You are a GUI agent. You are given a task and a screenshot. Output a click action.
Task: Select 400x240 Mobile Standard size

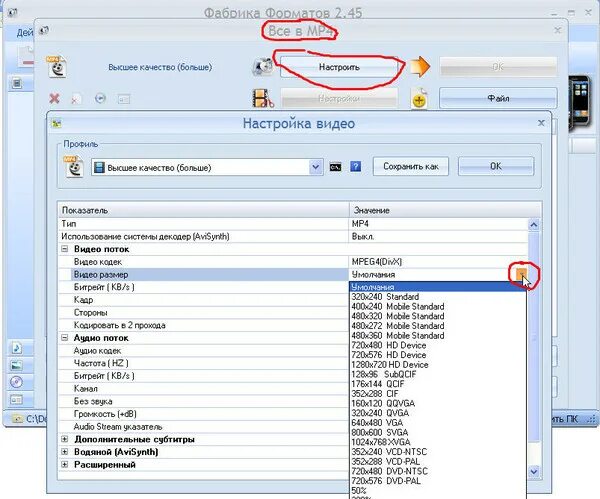pyautogui.click(x=438, y=307)
